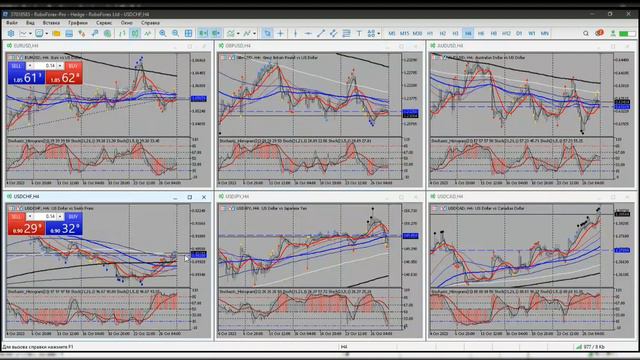Toggle chart shift from right border
The image size is (640, 360).
(x=216, y=33)
